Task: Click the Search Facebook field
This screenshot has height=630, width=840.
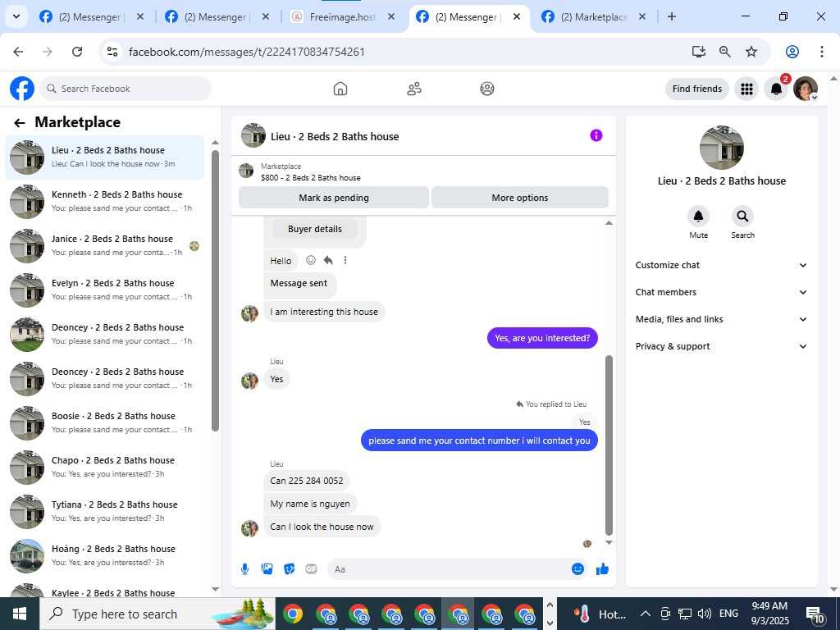Action: pos(126,89)
